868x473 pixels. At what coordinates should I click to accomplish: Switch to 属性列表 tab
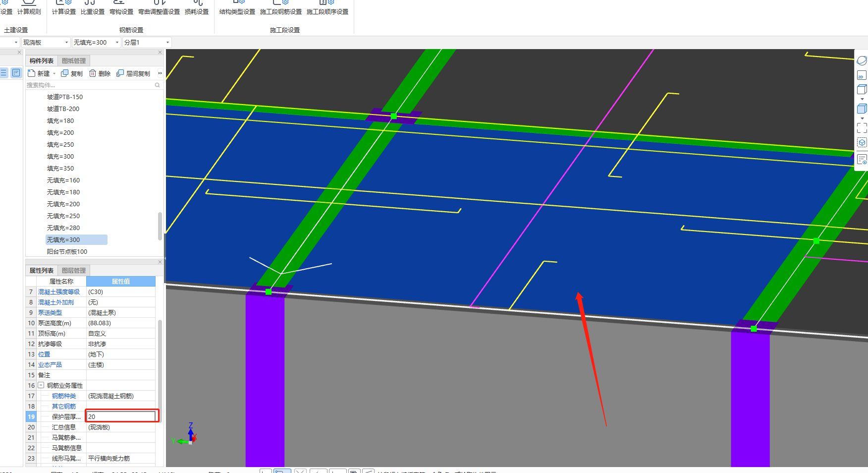(x=42, y=271)
